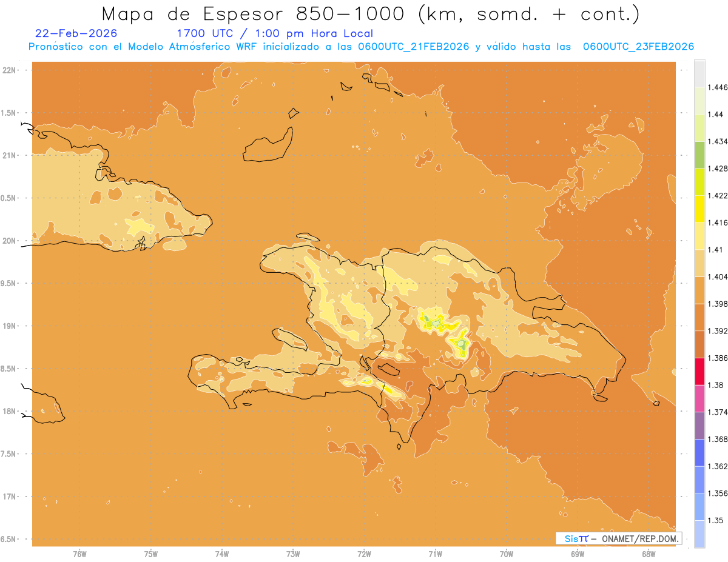Screen dimensions: 728x562
Task: Click the yellow-green 1.422–1.428 legend swatch
Action: tap(699, 182)
